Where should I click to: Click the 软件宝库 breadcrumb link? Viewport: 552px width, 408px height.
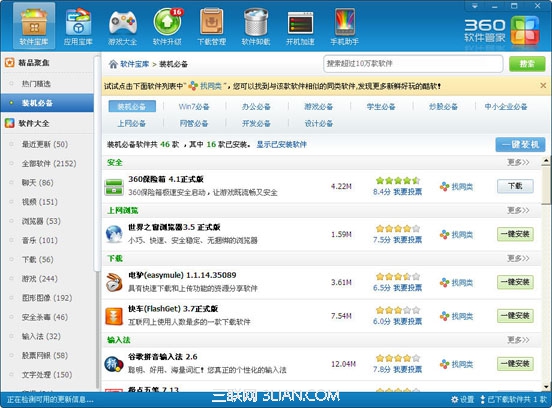tap(134, 64)
